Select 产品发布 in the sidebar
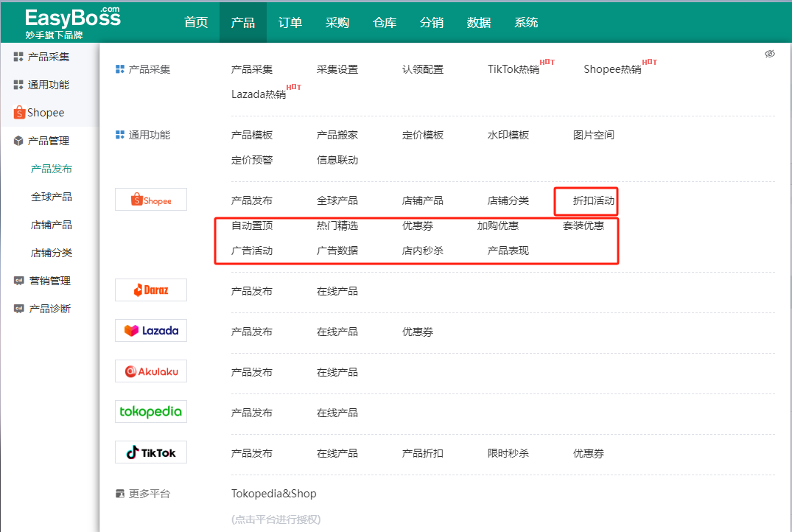Screen dimensions: 792x532 [x=52, y=169]
